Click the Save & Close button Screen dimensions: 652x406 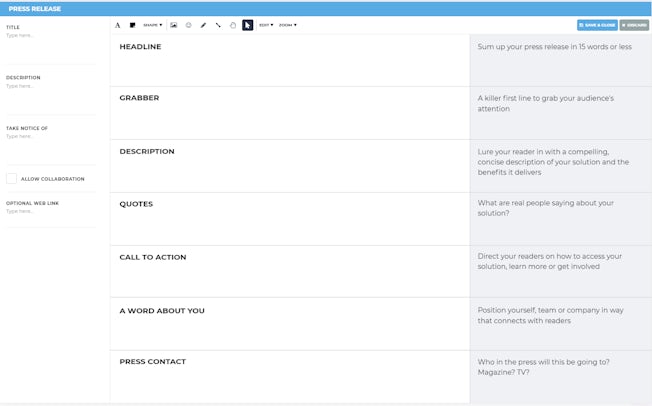(x=597, y=25)
